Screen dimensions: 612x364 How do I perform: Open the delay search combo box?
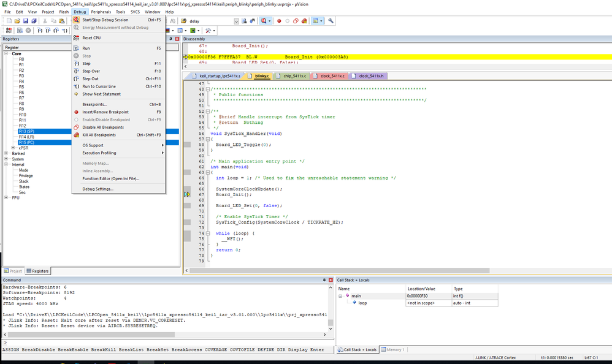point(236,21)
